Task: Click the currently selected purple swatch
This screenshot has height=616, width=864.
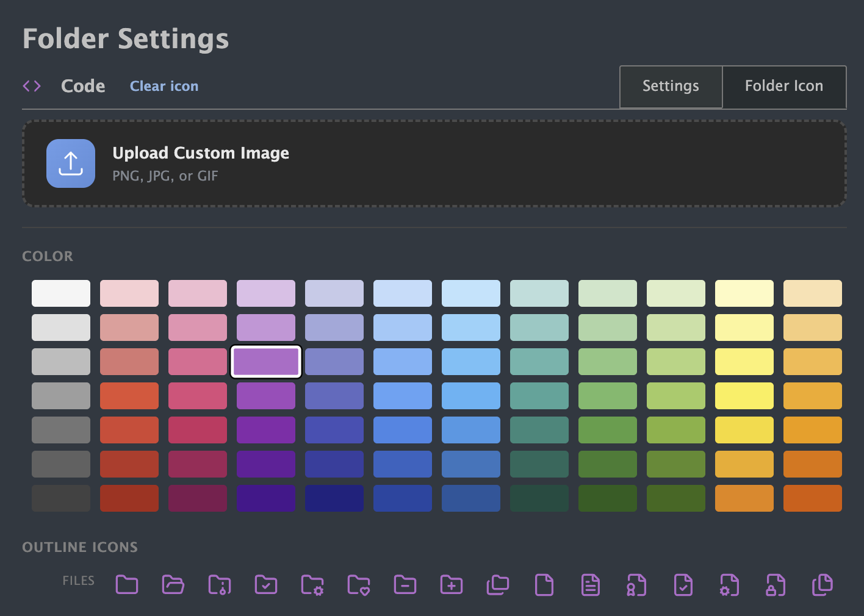Action: pyautogui.click(x=266, y=362)
